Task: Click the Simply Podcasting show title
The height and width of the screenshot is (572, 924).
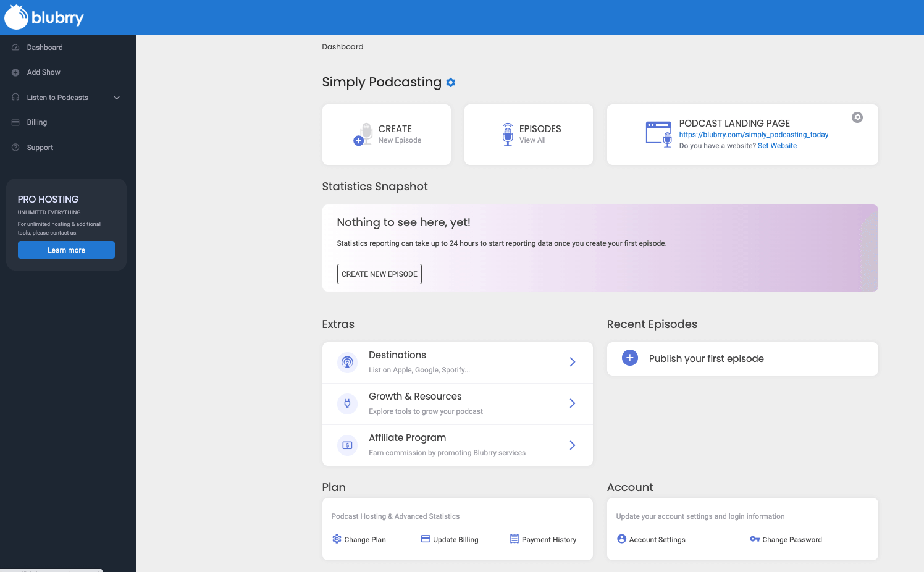Action: (382, 82)
